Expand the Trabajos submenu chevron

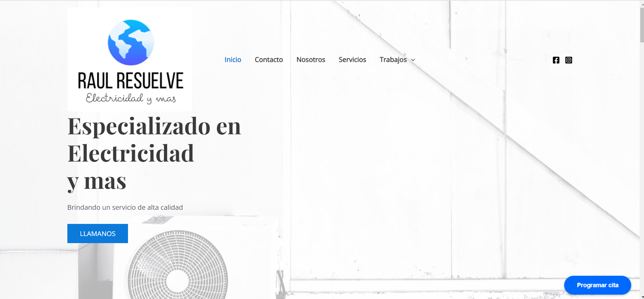pos(413,60)
